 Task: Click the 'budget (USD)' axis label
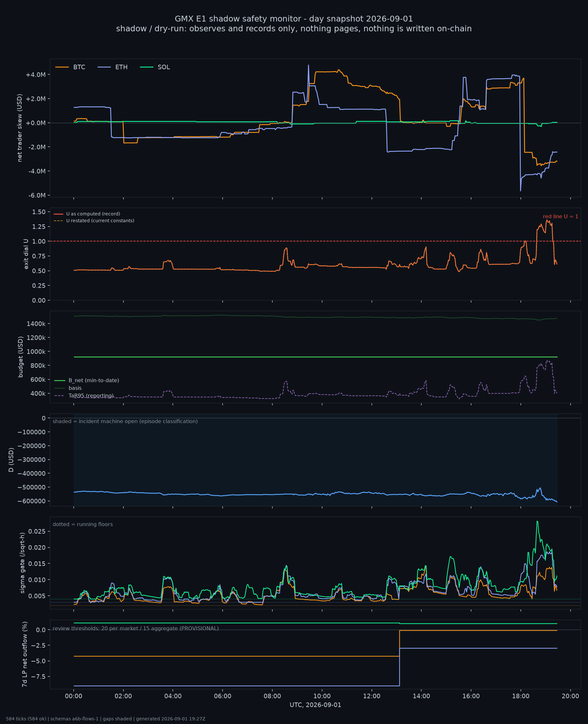click(21, 357)
